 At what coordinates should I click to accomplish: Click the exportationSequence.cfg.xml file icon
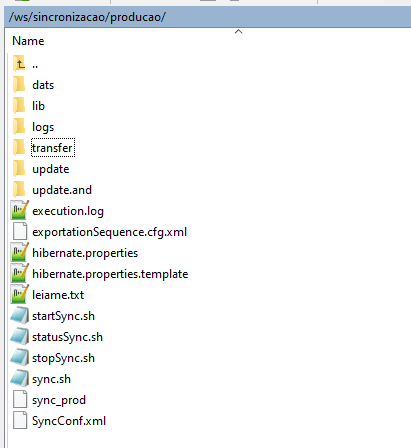point(20,231)
